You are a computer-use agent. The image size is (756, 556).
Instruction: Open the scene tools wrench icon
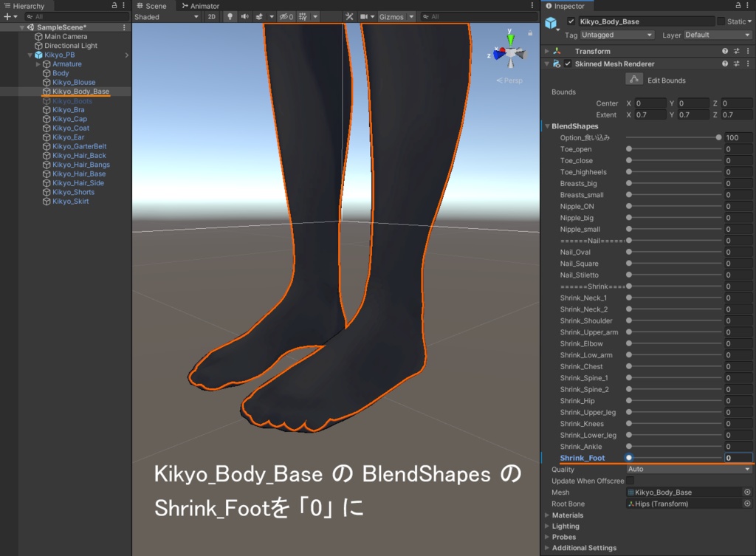click(349, 16)
